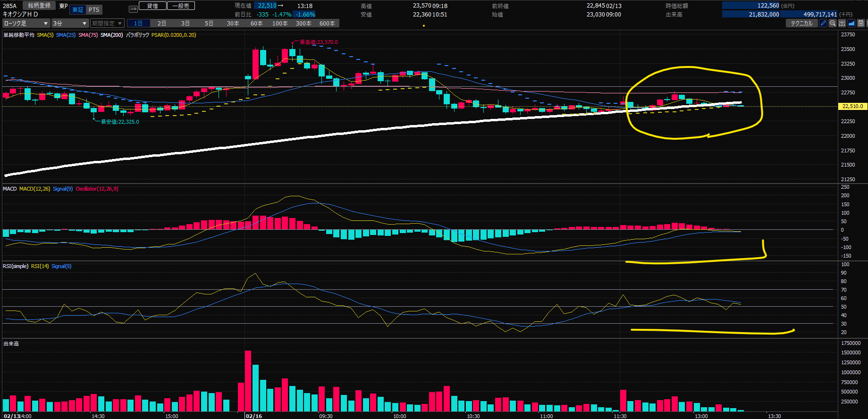Select the 5日 range tab
This screenshot has height=419, width=868.
coord(209,23)
